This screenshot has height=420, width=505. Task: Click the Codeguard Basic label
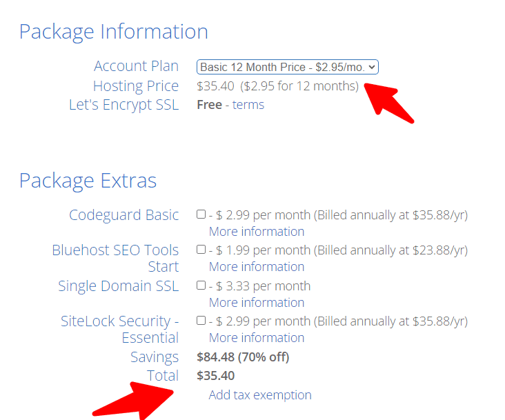[123, 215]
